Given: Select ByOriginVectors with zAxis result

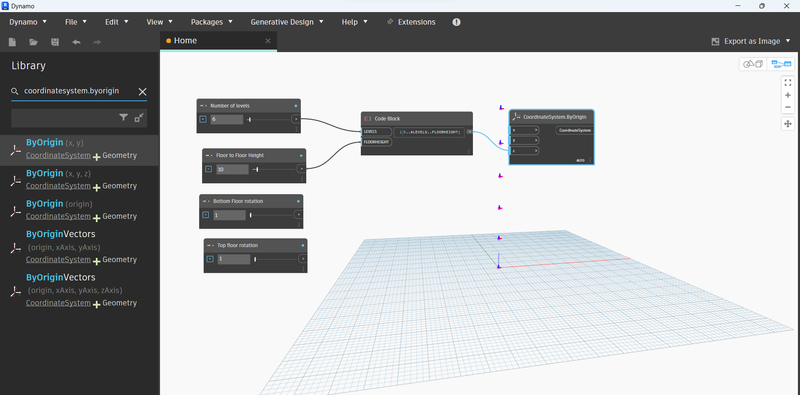Looking at the screenshot, I should click(79, 290).
